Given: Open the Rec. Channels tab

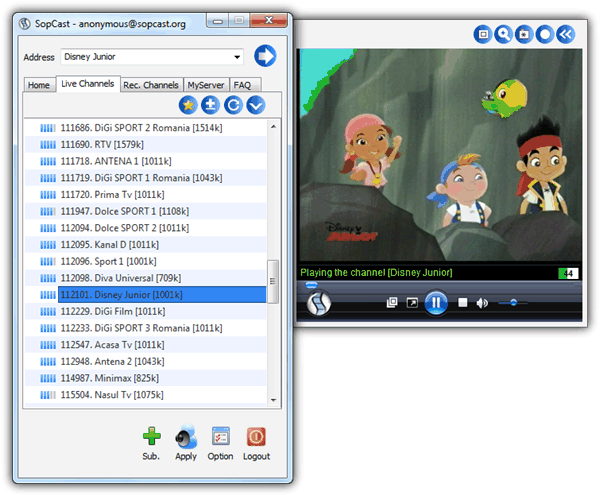Looking at the screenshot, I should (151, 85).
